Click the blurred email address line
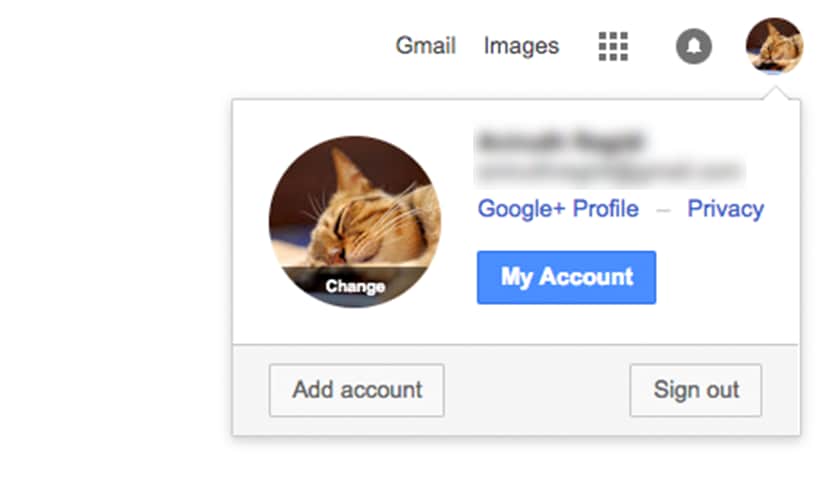Image resolution: width=825 pixels, height=500 pixels. pyautogui.click(x=609, y=171)
